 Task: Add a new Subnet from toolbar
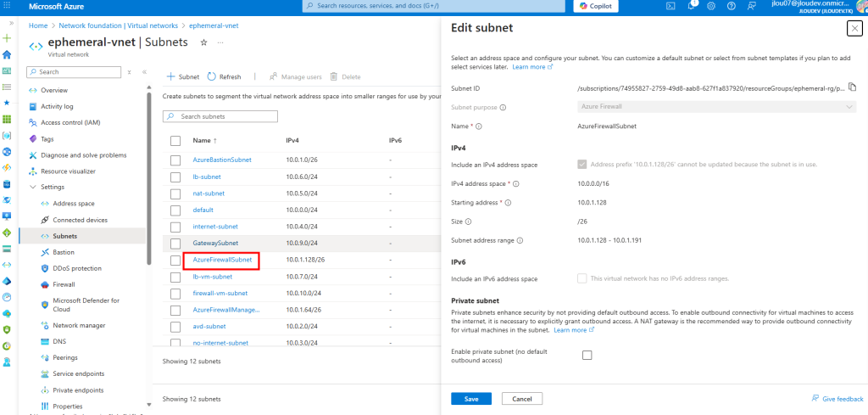[x=183, y=77]
